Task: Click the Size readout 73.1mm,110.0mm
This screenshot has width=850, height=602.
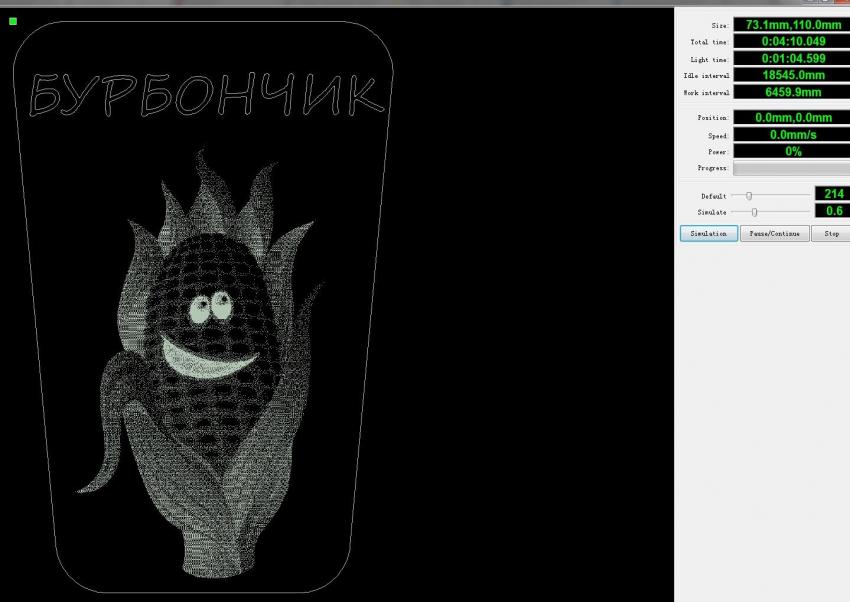Action: point(791,24)
